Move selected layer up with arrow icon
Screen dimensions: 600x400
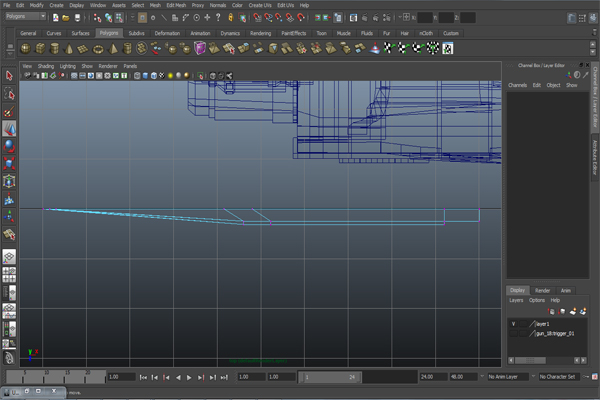[x=551, y=312]
